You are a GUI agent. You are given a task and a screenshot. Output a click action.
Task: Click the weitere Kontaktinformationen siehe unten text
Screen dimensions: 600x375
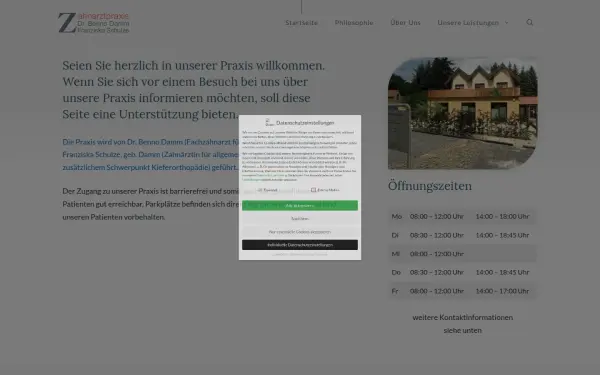tap(463, 324)
